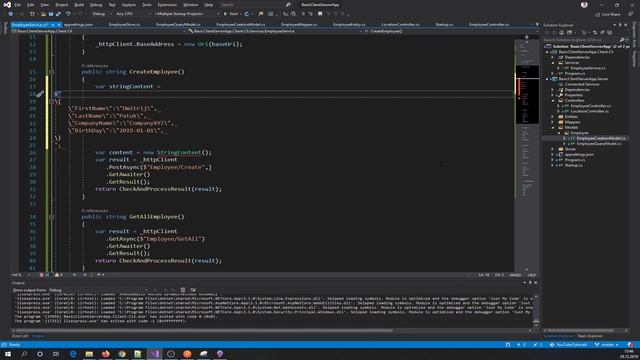The width and height of the screenshot is (640, 360).
Task: Collapse the Models folder
Action: pos(553,127)
